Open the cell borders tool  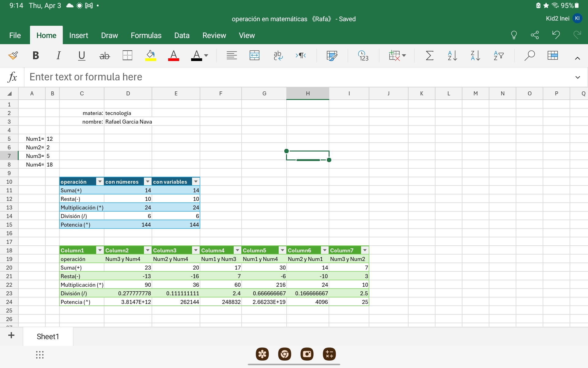pyautogui.click(x=127, y=56)
